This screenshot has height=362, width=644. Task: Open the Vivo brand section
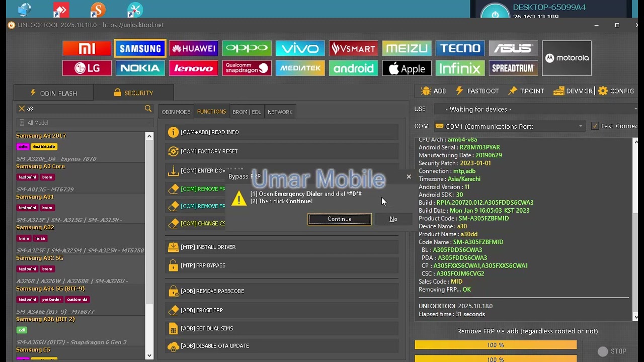coord(300,48)
